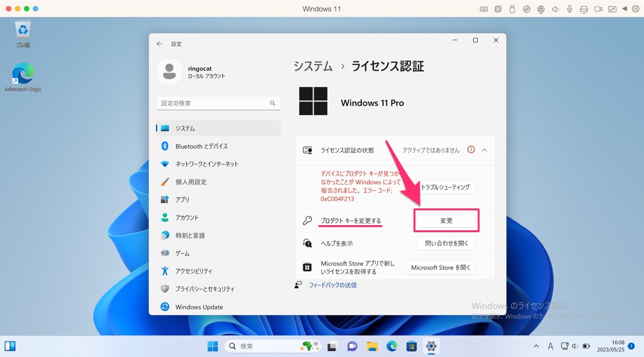Open the Parallels keyboard menu icon
Screen dimensions: 644x357
tap(484, 9)
